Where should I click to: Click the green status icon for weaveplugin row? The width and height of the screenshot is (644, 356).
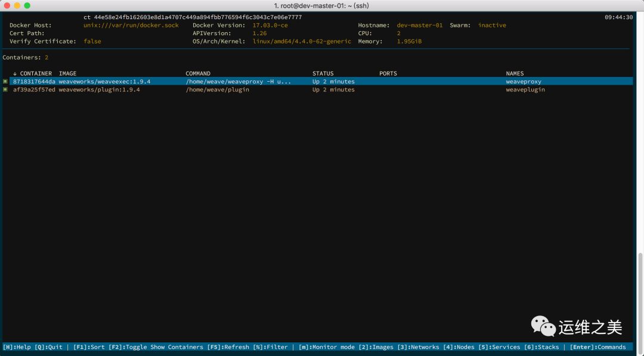pyautogui.click(x=5, y=89)
